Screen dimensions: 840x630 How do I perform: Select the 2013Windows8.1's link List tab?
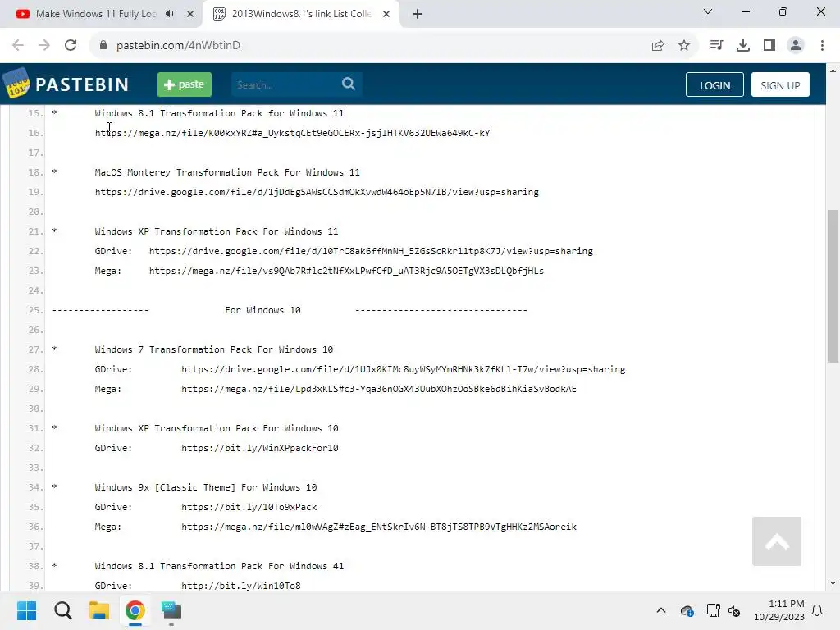(301, 14)
